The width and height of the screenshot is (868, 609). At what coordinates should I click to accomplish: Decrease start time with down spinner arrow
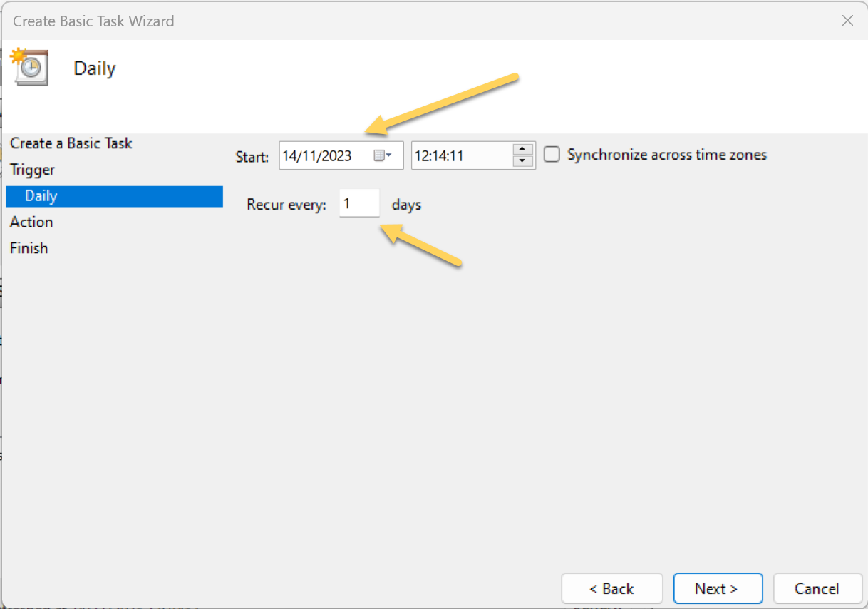click(524, 162)
